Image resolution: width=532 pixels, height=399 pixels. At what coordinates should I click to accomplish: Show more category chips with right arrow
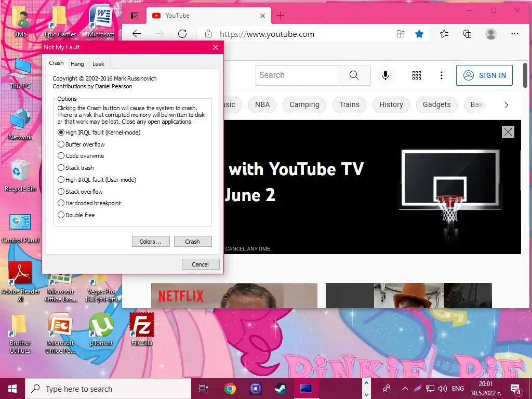pyautogui.click(x=506, y=105)
